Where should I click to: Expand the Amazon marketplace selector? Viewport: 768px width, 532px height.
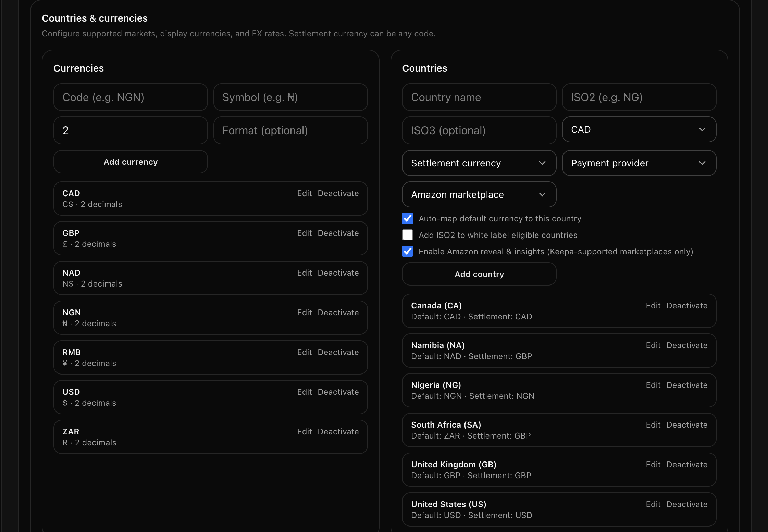point(479,194)
